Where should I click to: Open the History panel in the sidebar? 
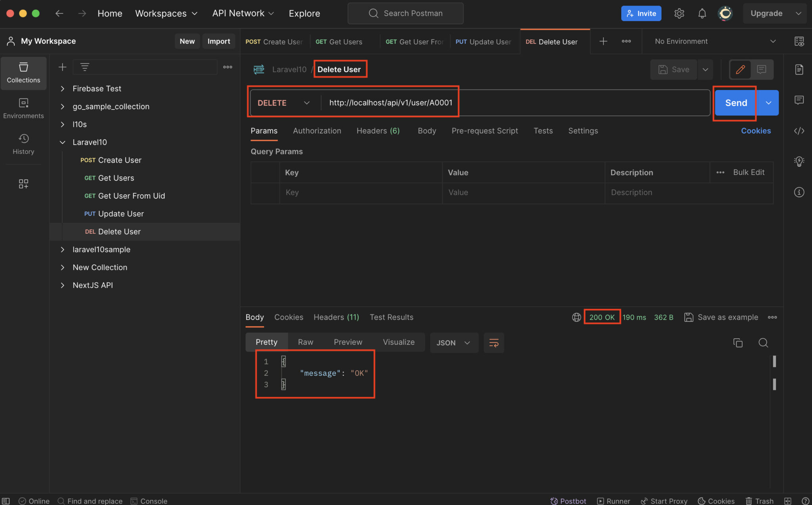[23, 144]
